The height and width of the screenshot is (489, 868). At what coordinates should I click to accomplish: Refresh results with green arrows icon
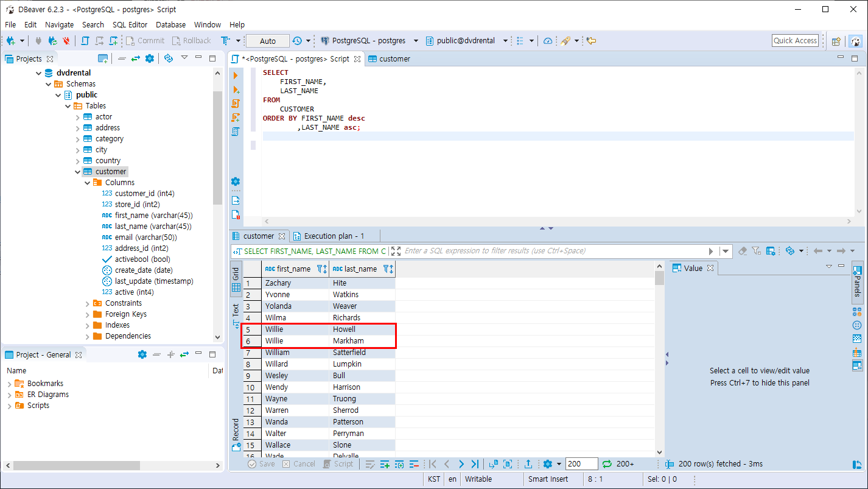pos(607,464)
